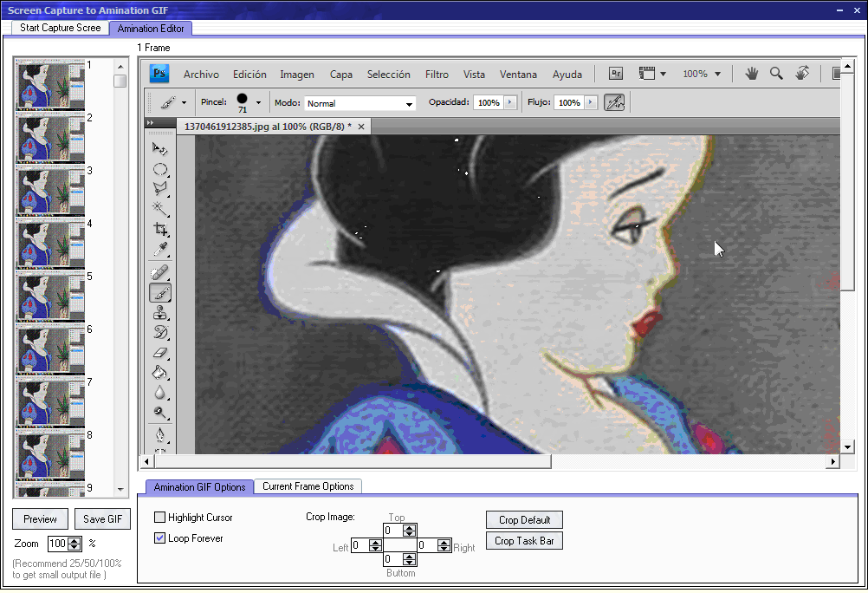Toggle the airbrush icon beside Flujo
The height and width of the screenshot is (593, 868).
[x=614, y=102]
